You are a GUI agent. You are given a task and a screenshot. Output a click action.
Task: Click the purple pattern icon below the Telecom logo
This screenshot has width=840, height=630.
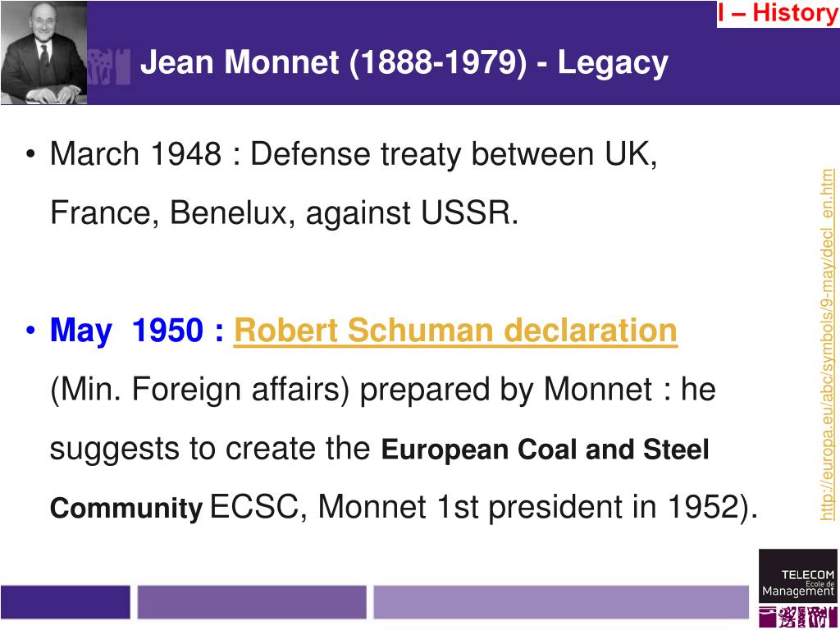(x=798, y=617)
